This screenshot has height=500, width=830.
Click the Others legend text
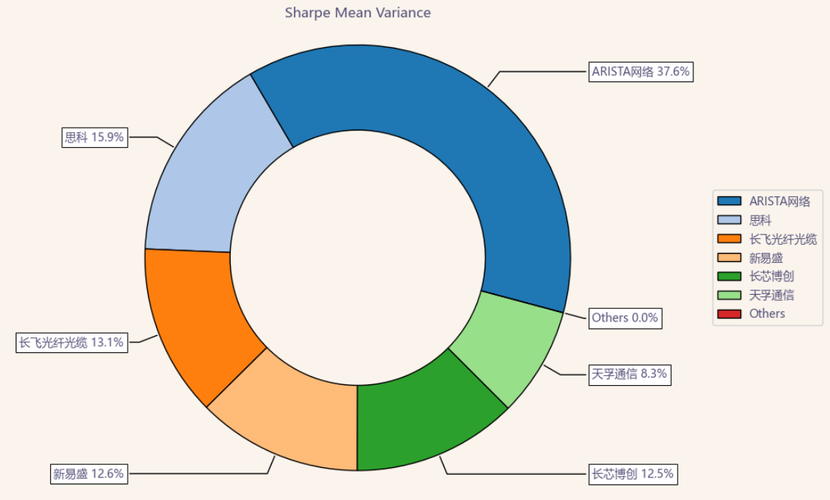point(767,314)
